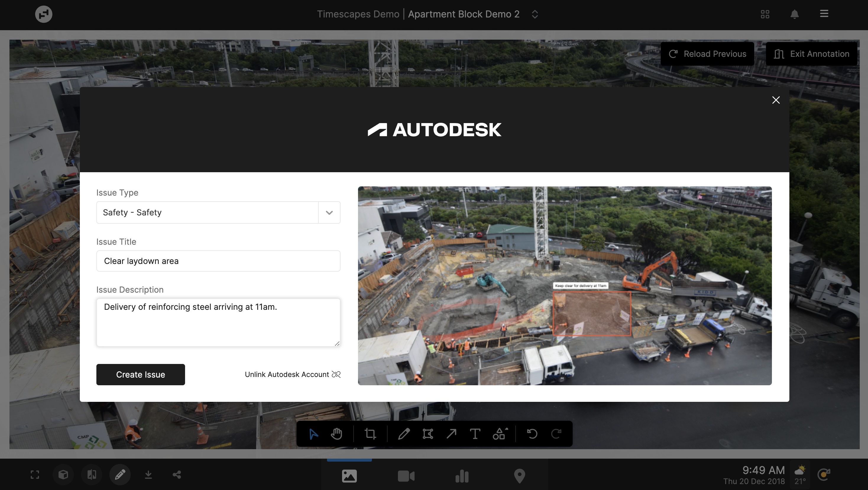The height and width of the screenshot is (490, 868).
Task: Select the arrow annotation tool
Action: [451, 434]
